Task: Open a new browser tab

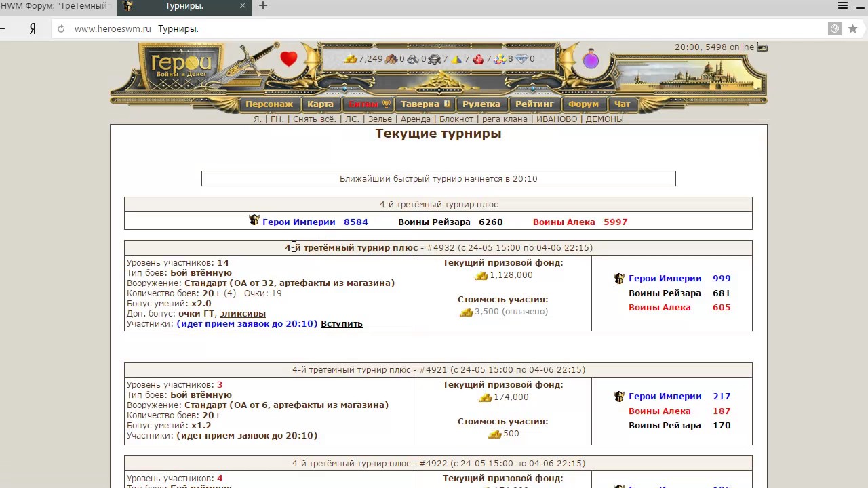Action: coord(263,6)
